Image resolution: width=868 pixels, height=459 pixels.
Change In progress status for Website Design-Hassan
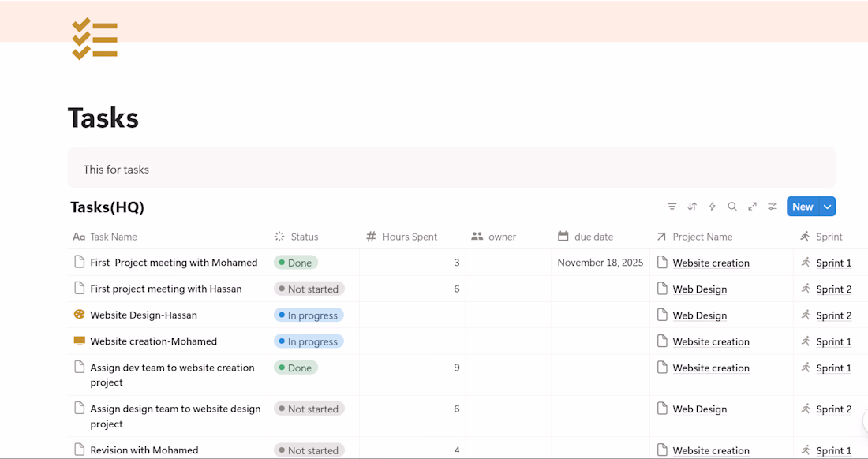click(x=309, y=315)
